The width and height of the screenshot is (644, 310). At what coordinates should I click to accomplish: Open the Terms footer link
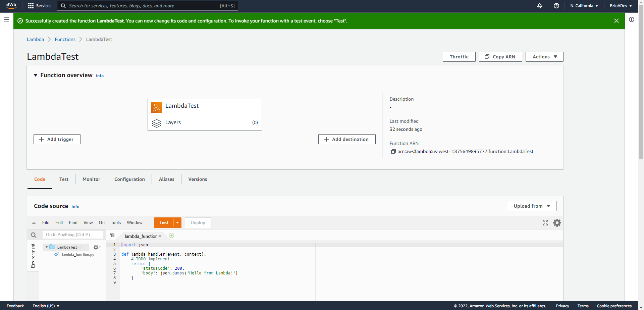coord(583,306)
